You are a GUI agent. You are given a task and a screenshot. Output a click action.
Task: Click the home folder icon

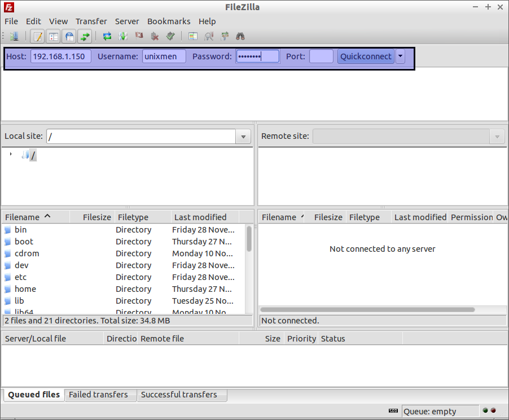pos(8,289)
